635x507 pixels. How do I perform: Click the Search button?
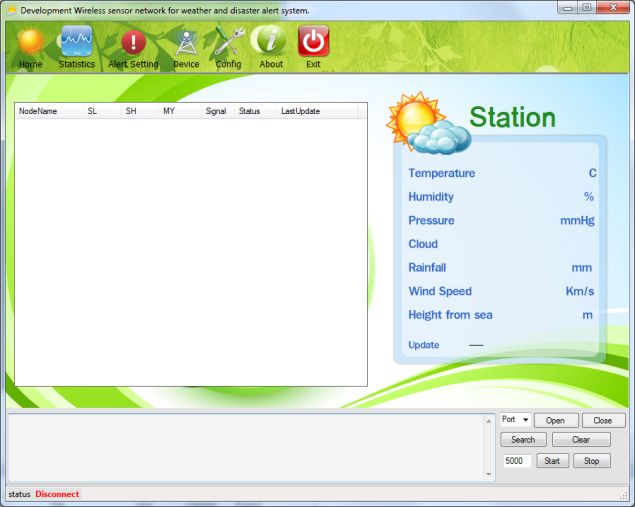click(x=523, y=439)
